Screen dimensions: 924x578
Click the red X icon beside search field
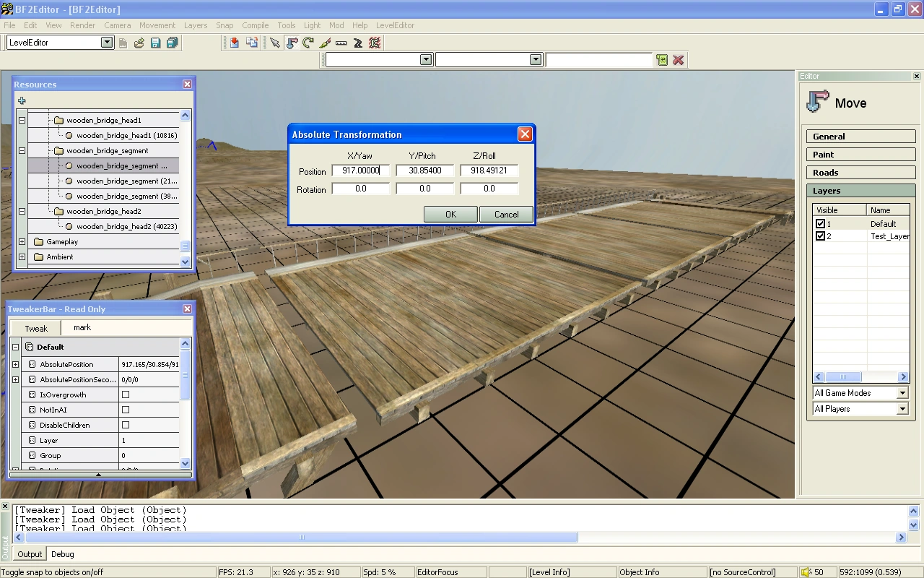pyautogui.click(x=678, y=60)
